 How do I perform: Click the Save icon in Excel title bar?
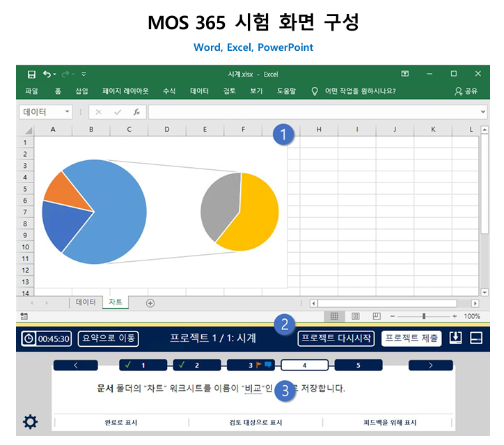point(31,75)
